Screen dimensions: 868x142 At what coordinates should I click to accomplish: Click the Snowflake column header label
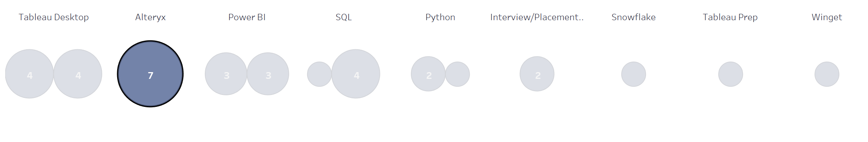click(634, 17)
